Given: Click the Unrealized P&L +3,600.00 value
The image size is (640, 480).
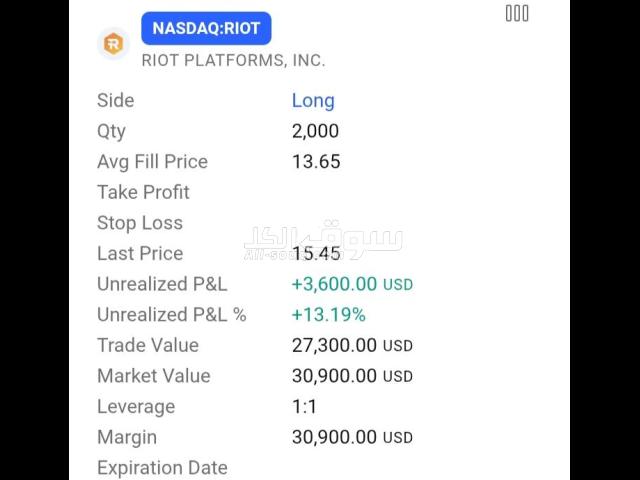Looking at the screenshot, I should [x=334, y=284].
